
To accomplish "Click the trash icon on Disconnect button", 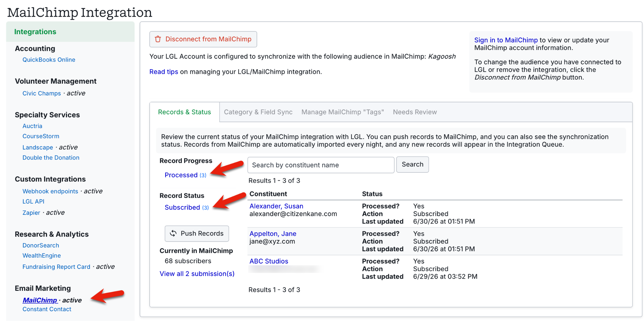I will tap(158, 39).
